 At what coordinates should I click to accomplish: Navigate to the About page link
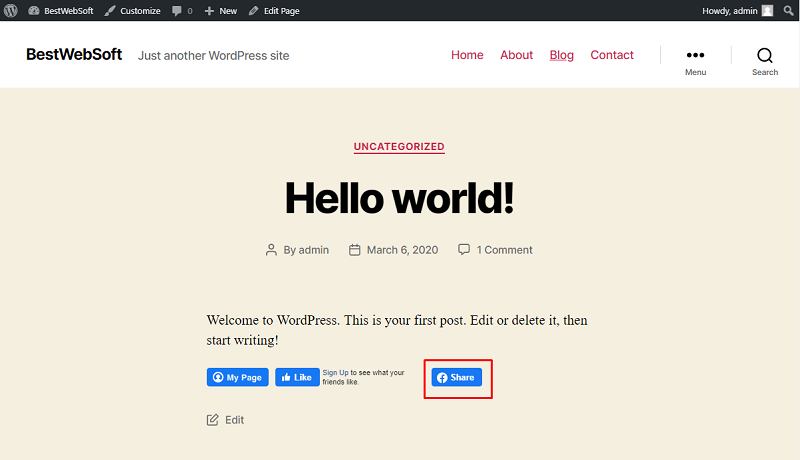(x=516, y=55)
